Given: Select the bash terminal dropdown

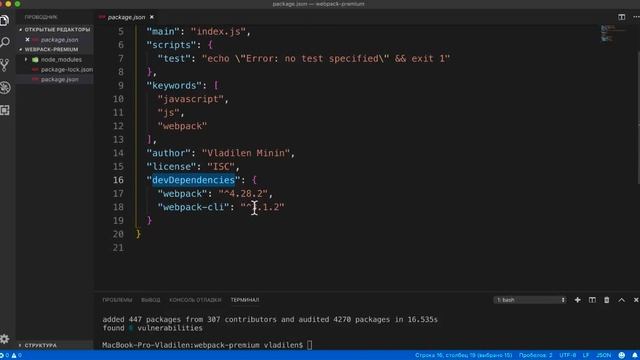Looking at the screenshot, I should point(530,300).
